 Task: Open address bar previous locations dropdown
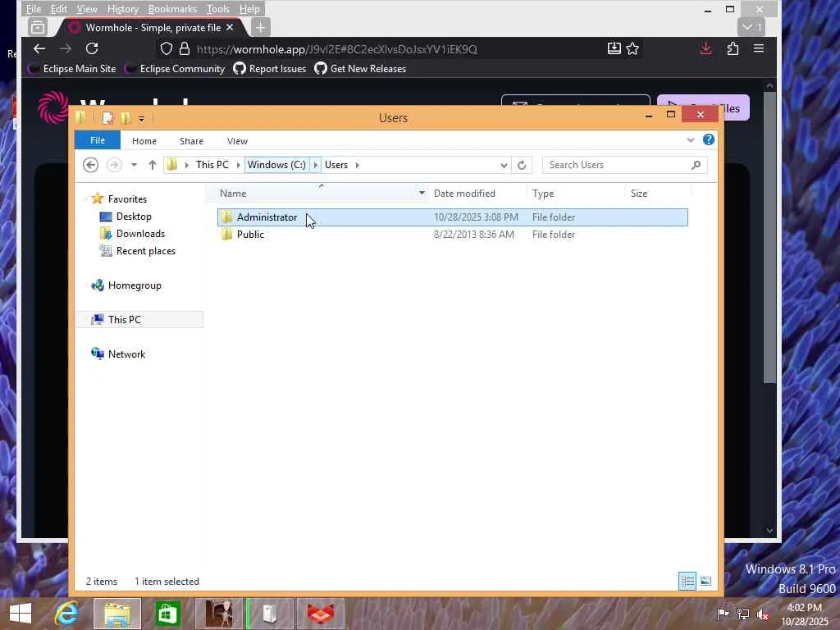(504, 165)
